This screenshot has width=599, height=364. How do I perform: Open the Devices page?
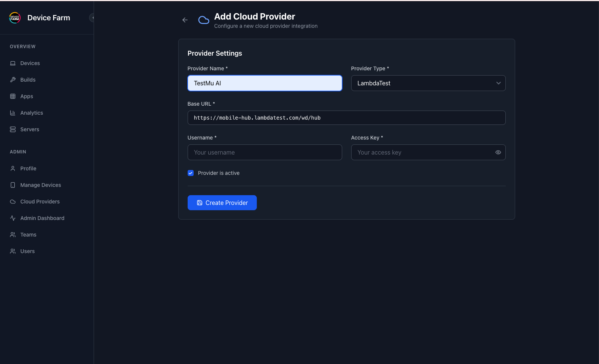tap(30, 63)
